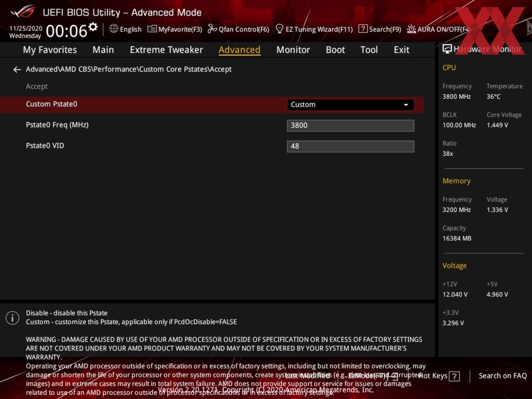Click +3.3V reading 3.296 V
Image resolution: width=532 pixels, height=399 pixels.
pos(453,323)
